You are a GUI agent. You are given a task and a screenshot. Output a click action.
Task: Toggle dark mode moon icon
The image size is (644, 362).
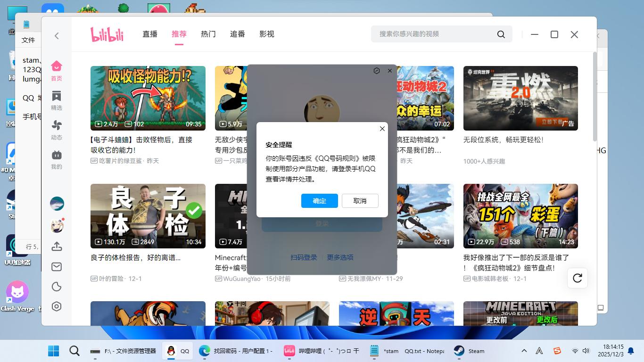click(57, 287)
